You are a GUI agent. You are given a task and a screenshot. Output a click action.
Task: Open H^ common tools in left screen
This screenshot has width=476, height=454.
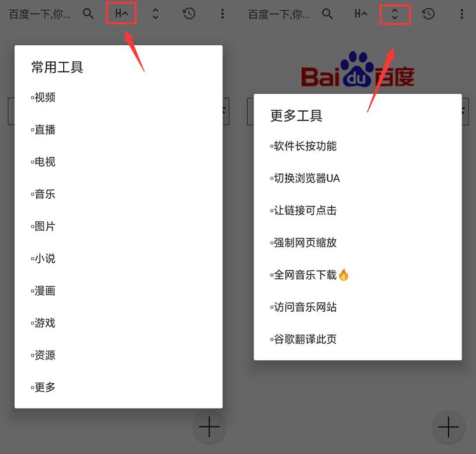coord(121,13)
